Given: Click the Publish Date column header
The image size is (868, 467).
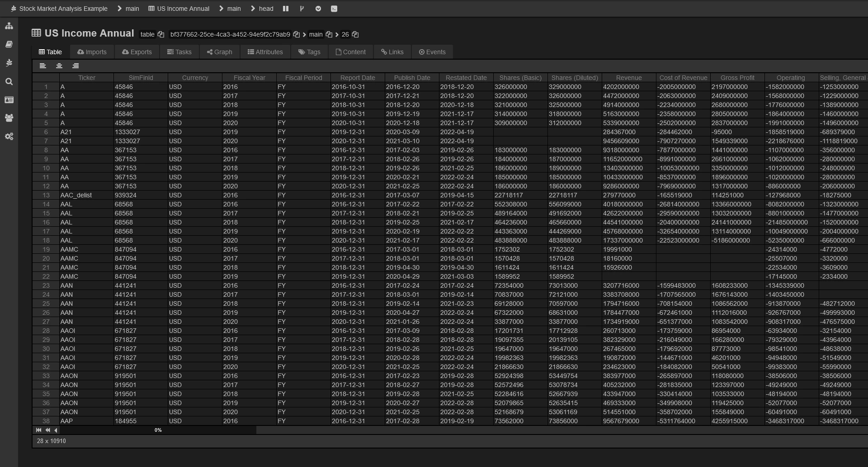Looking at the screenshot, I should click(x=412, y=78).
